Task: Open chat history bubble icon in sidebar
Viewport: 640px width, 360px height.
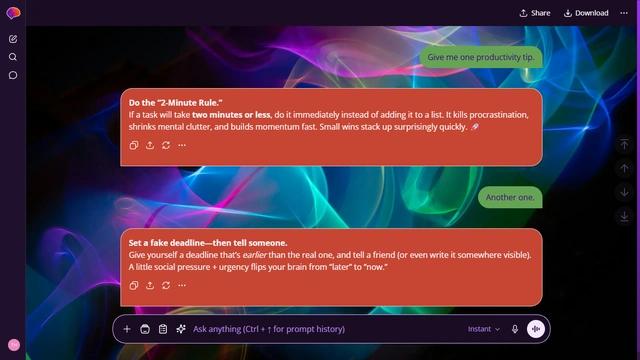Action: [13, 75]
